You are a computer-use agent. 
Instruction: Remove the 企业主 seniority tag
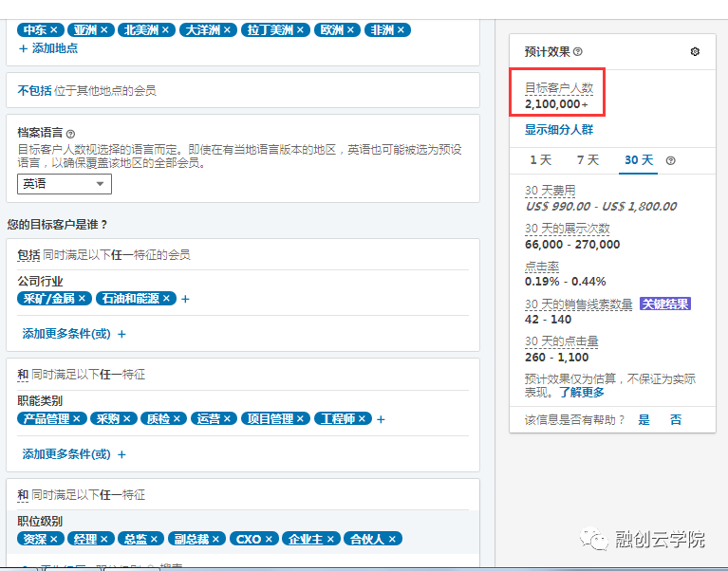(x=330, y=539)
